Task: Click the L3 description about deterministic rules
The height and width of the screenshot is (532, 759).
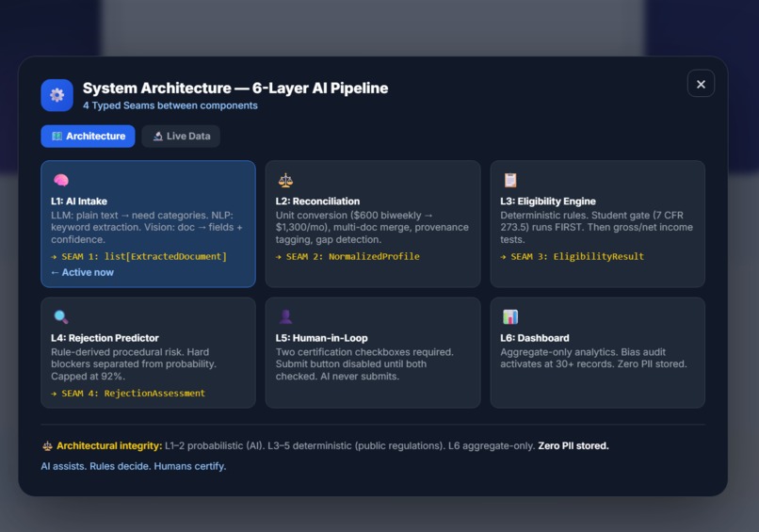Action: [x=596, y=228]
